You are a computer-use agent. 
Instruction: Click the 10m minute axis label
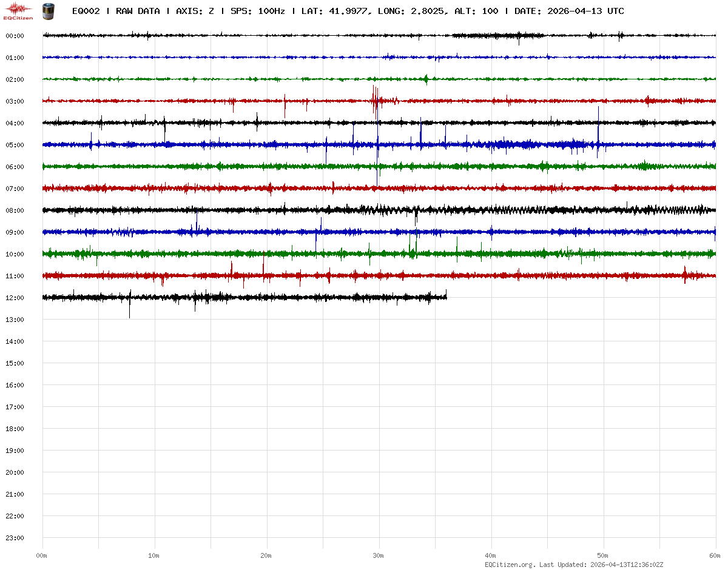coord(154,555)
